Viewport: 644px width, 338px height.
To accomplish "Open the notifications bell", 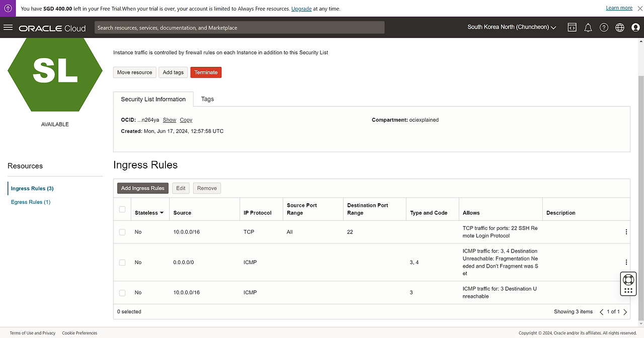I will (x=588, y=28).
